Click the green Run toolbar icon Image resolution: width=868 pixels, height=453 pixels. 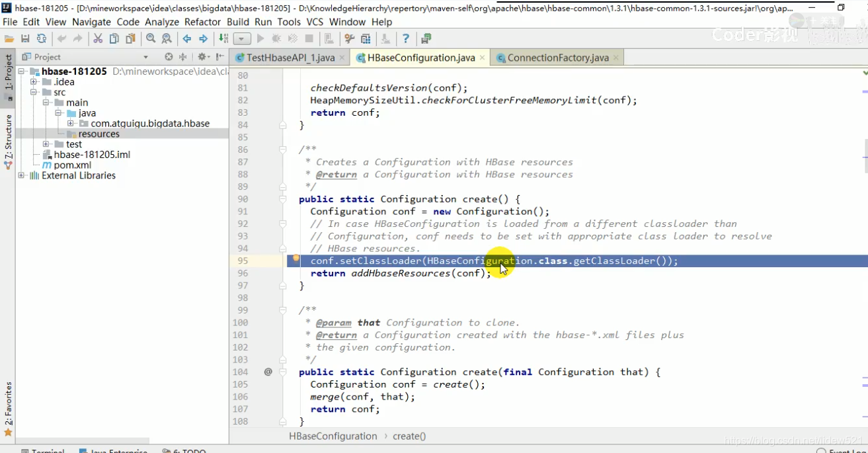click(x=260, y=39)
